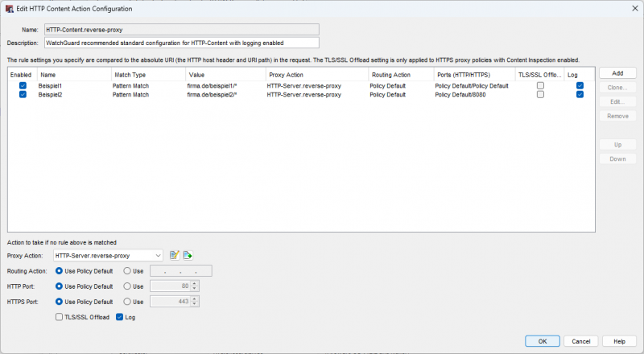Close the configuration dialog window
The image size is (644, 354).
635,8
